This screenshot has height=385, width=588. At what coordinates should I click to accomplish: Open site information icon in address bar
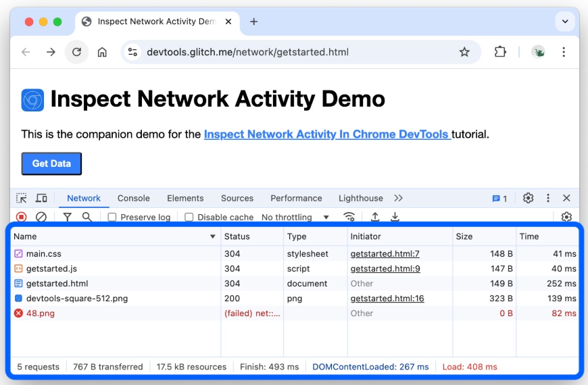(x=132, y=52)
